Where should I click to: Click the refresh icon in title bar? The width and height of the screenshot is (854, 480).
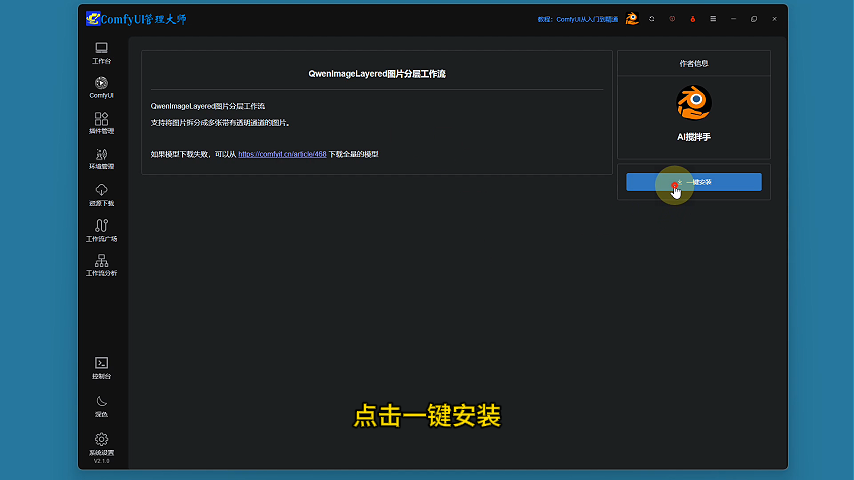click(x=651, y=19)
